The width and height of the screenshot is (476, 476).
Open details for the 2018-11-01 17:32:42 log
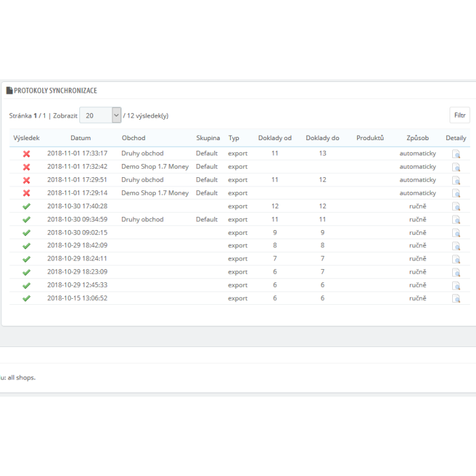(456, 167)
